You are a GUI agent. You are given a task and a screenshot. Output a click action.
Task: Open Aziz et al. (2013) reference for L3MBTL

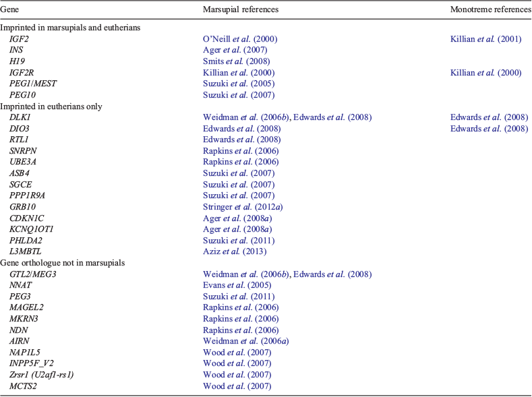click(235, 251)
